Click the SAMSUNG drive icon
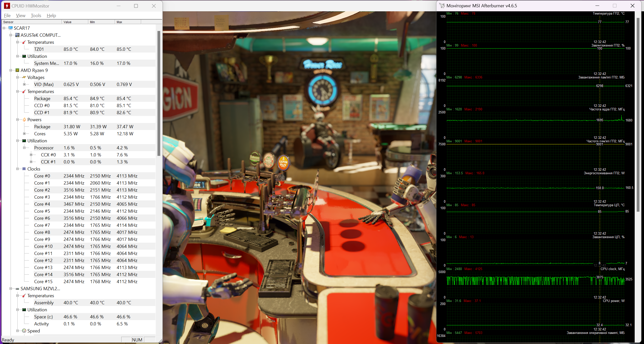This screenshot has width=644, height=344. pyautogui.click(x=17, y=288)
